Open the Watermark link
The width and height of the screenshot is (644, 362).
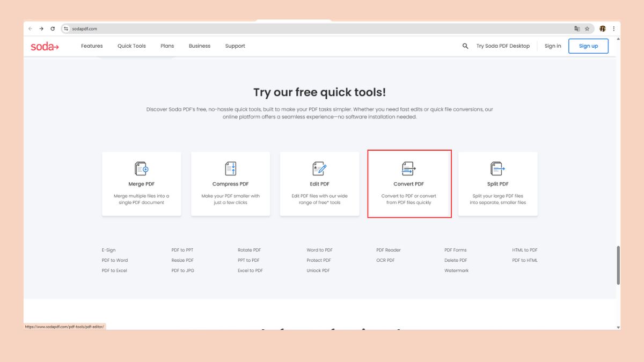tap(457, 270)
